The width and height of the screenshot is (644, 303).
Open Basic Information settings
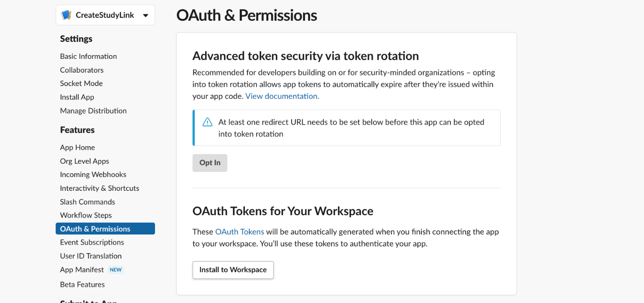(x=88, y=56)
